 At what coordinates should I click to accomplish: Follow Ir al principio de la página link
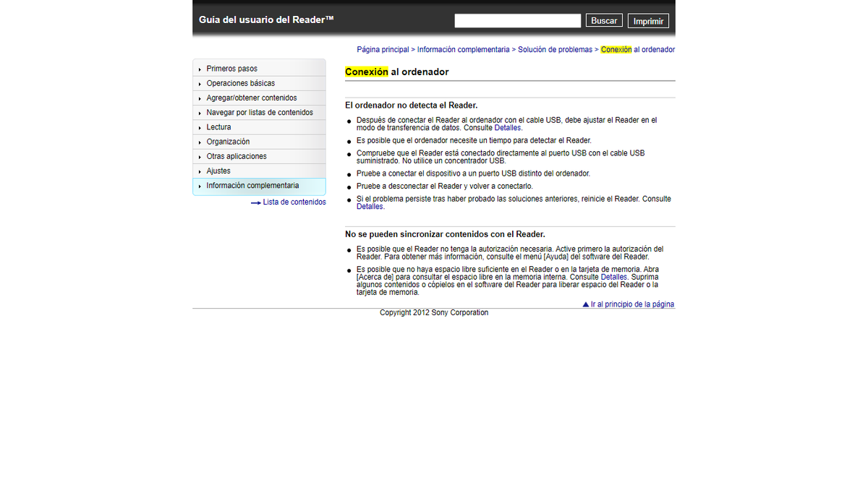pos(632,304)
